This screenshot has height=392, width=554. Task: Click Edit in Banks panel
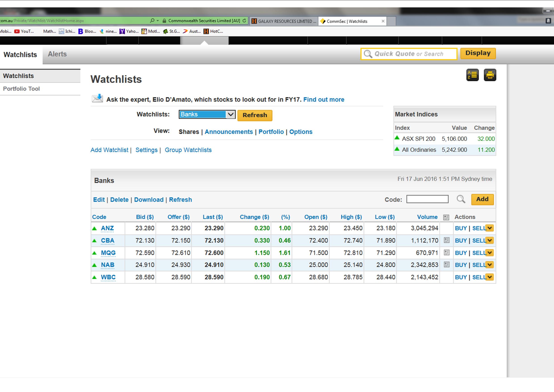[99, 200]
